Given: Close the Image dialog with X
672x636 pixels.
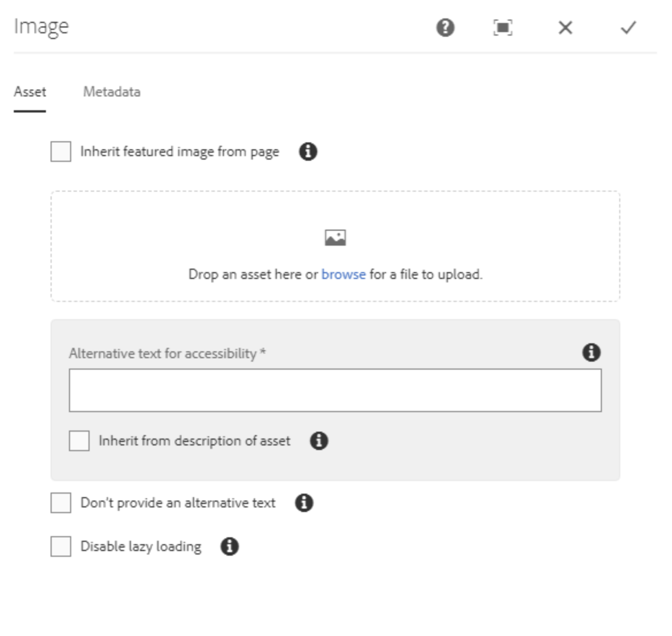Looking at the screenshot, I should click(x=565, y=27).
